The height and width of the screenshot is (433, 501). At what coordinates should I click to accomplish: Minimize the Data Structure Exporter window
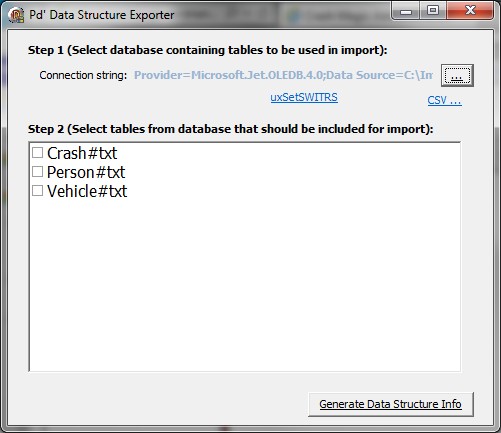coord(405,11)
